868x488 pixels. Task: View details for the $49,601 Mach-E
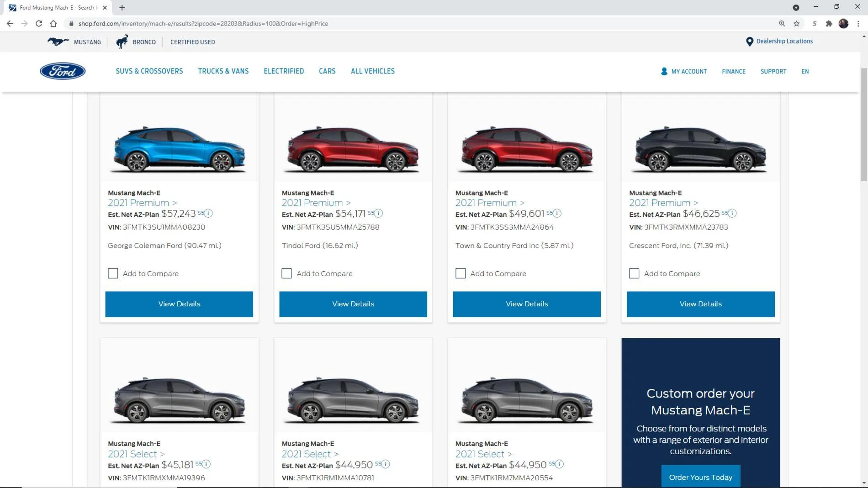[527, 304]
